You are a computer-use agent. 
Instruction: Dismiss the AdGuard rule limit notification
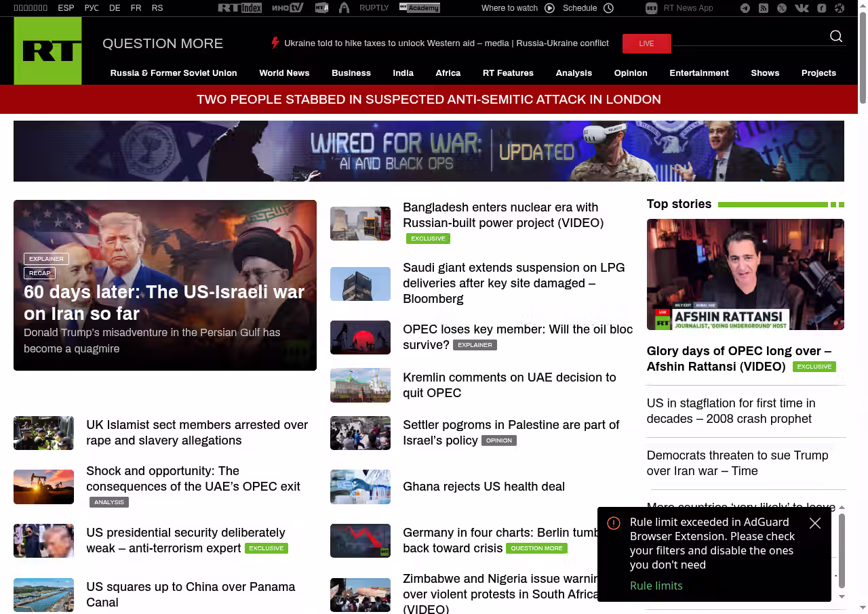[815, 523]
